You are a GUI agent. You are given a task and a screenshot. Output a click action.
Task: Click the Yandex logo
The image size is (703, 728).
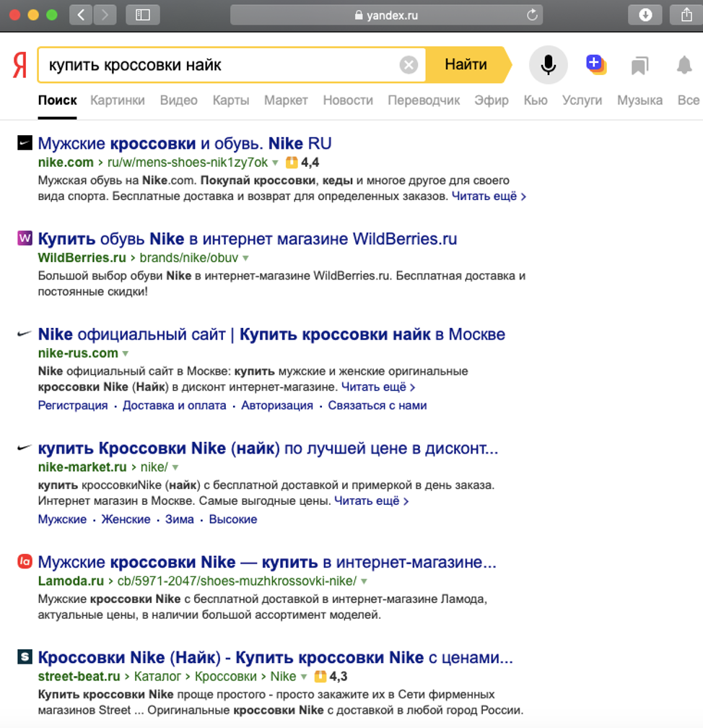pyautogui.click(x=19, y=65)
